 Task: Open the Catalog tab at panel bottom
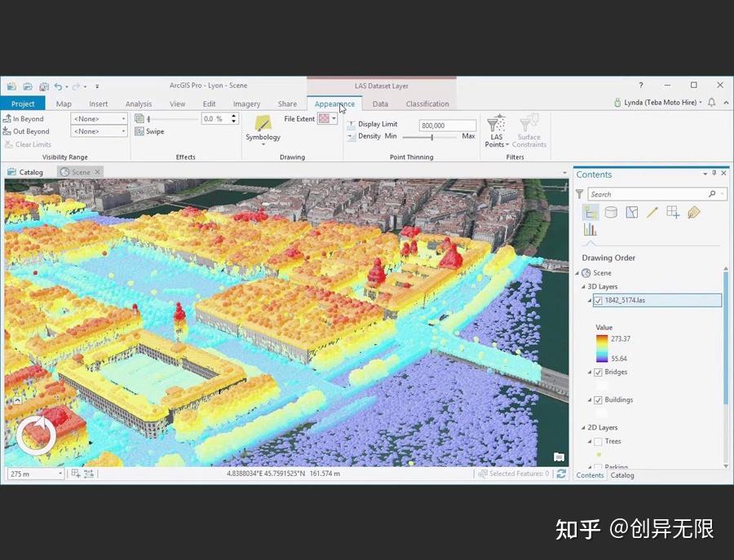[x=622, y=475]
